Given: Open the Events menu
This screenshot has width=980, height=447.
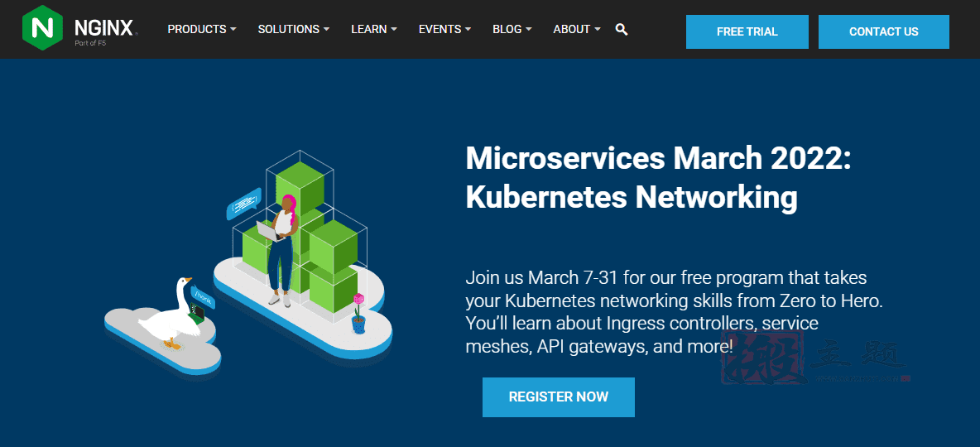Looking at the screenshot, I should click(445, 29).
